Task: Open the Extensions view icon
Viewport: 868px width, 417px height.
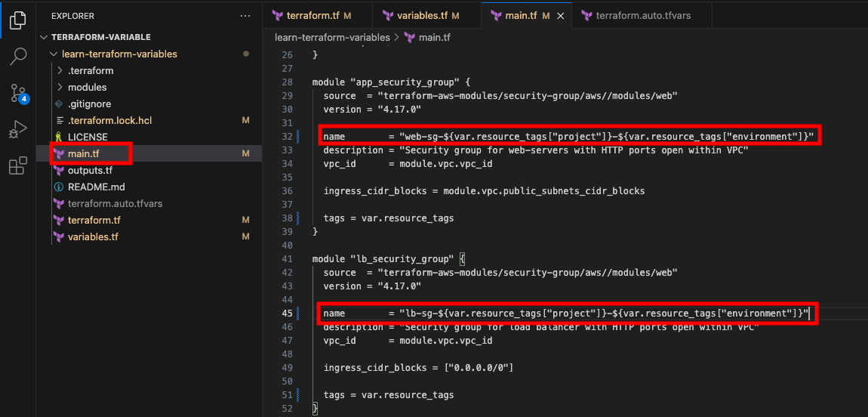Action: pos(17,165)
